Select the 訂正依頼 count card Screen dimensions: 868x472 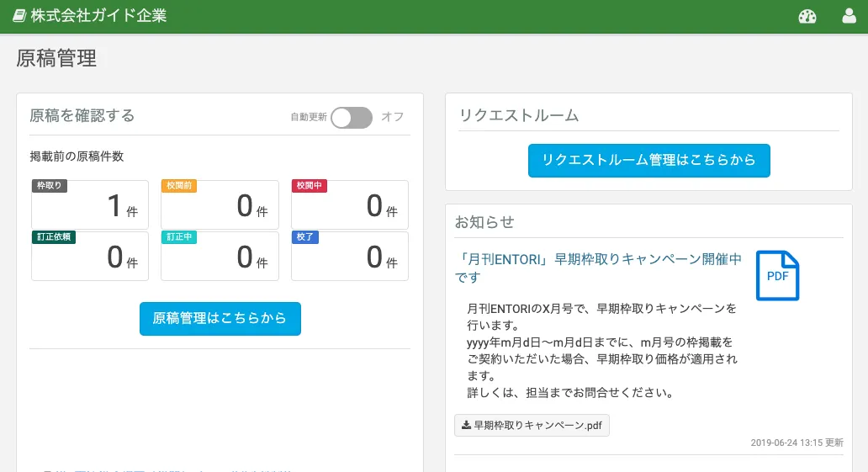click(90, 256)
